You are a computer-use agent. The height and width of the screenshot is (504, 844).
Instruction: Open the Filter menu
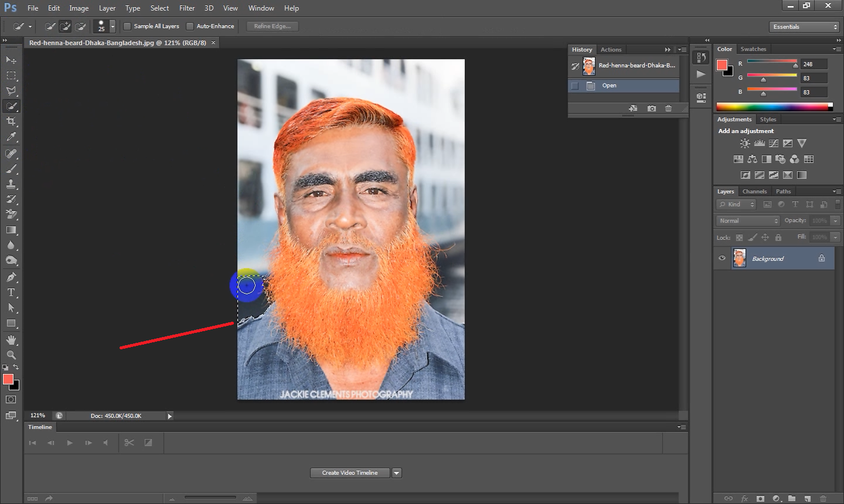click(187, 8)
